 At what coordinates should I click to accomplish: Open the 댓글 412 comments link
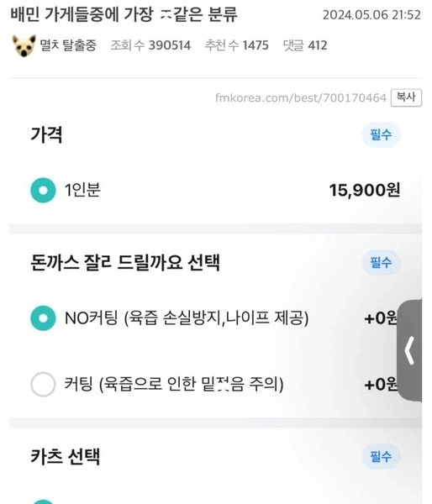[x=305, y=45]
